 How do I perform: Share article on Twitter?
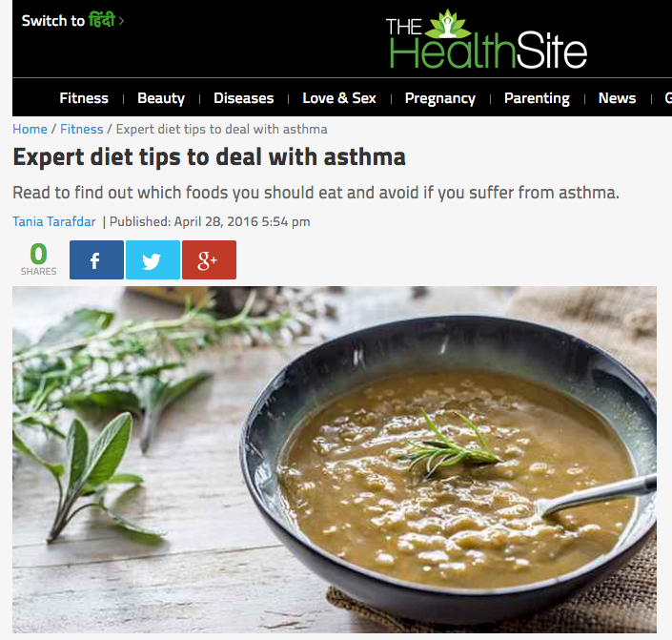(153, 259)
